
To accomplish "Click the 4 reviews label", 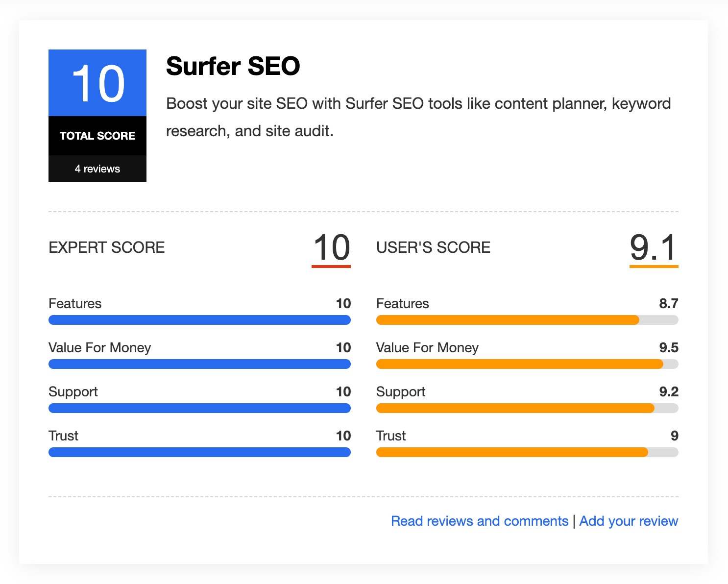I will pyautogui.click(x=97, y=169).
